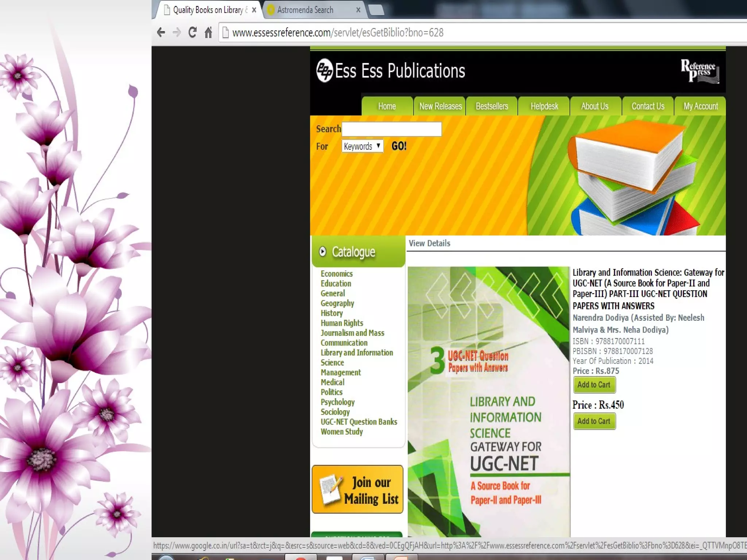Screen dimensions: 747x560
Task: Click the Search text field
Action: coord(392,129)
